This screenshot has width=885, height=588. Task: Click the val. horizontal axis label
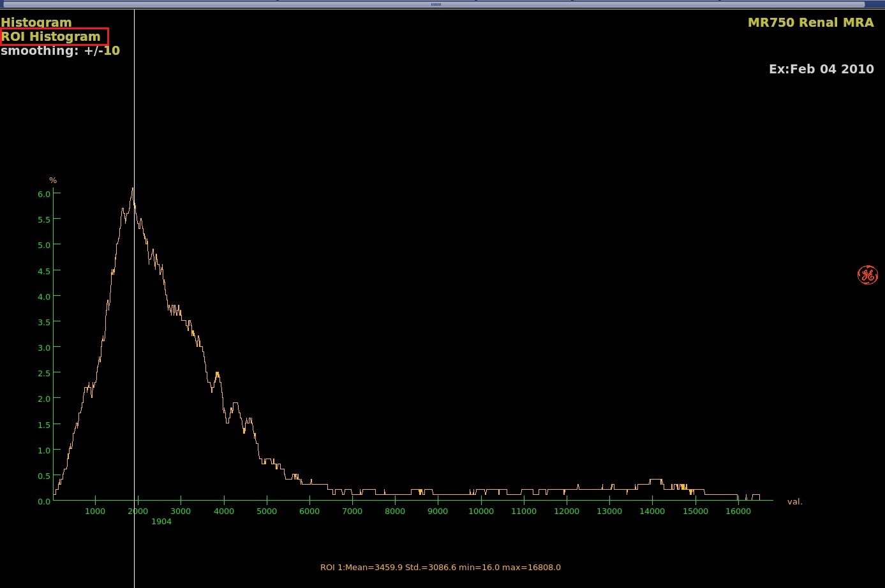[x=794, y=501]
